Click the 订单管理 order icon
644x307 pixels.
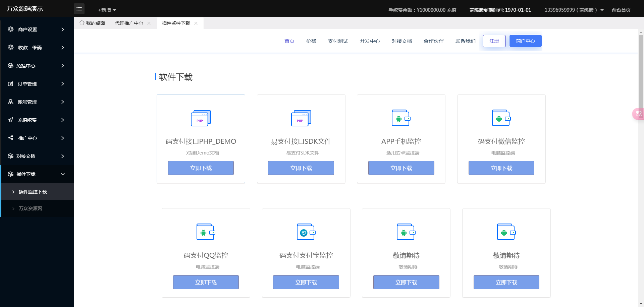point(10,84)
